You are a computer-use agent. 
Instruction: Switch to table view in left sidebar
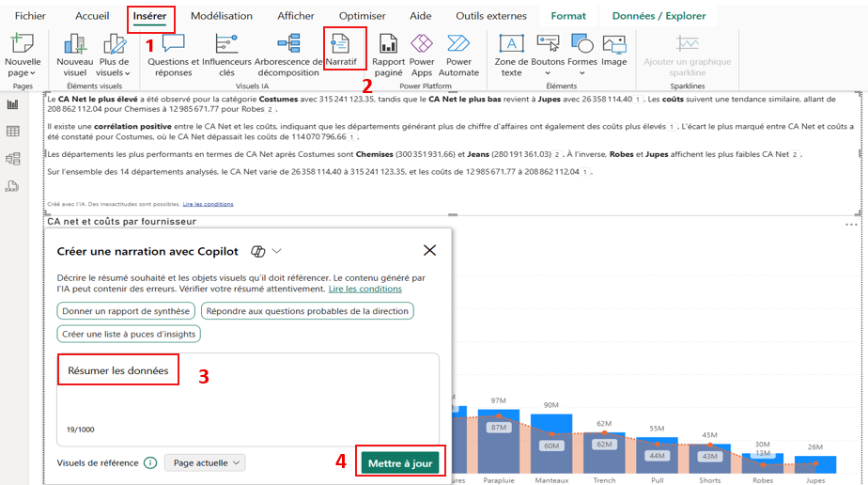13,133
